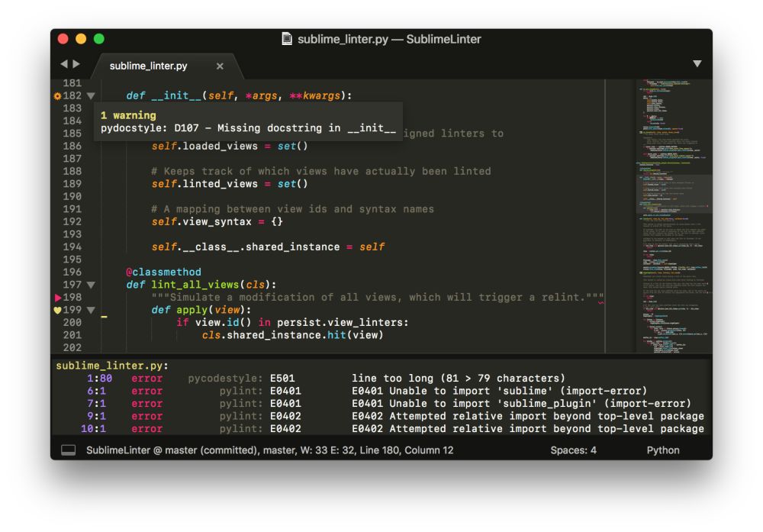Click line number 186 in the gutter
Screen dimensions: 763x532
[x=72, y=146]
